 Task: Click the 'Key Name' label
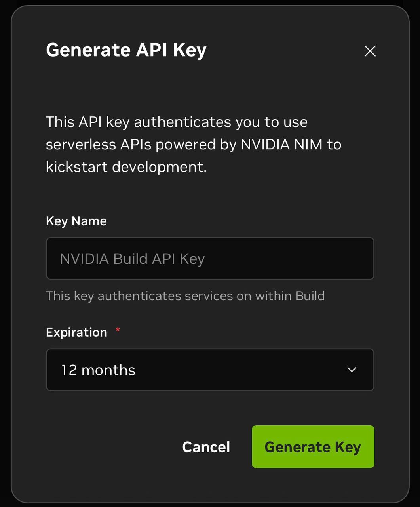click(76, 221)
